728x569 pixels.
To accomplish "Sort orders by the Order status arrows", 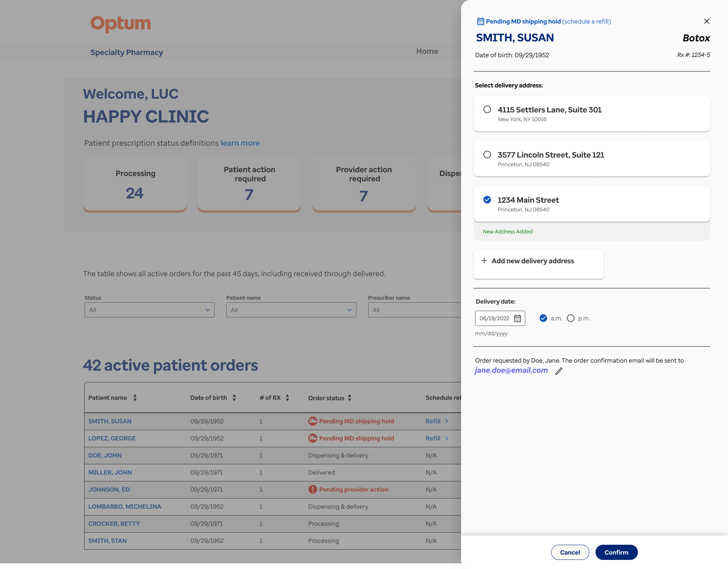I will (x=350, y=398).
